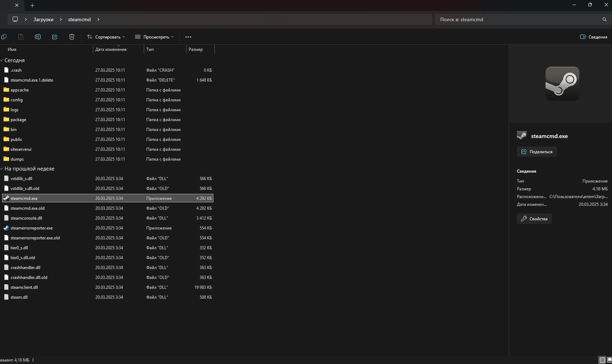Click the search magnifier icon
The height and width of the screenshot is (364, 612).
point(605,19)
